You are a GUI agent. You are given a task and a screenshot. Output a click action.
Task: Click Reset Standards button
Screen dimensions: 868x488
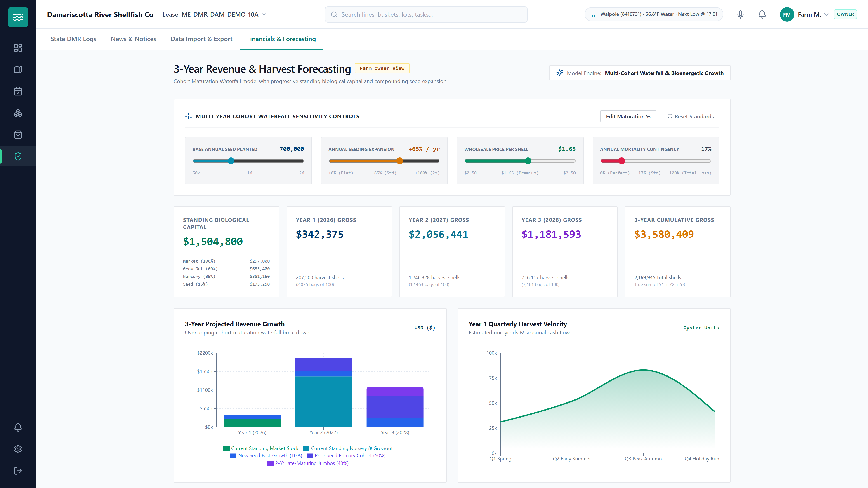click(690, 116)
